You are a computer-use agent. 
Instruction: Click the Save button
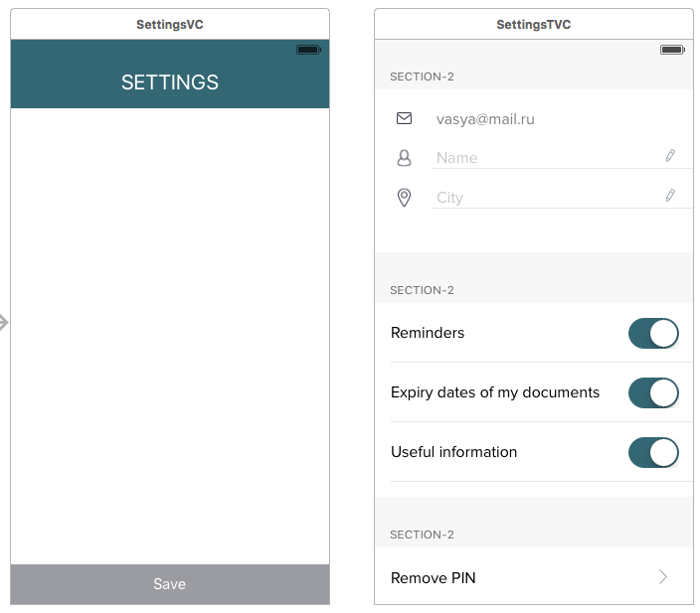(x=170, y=584)
